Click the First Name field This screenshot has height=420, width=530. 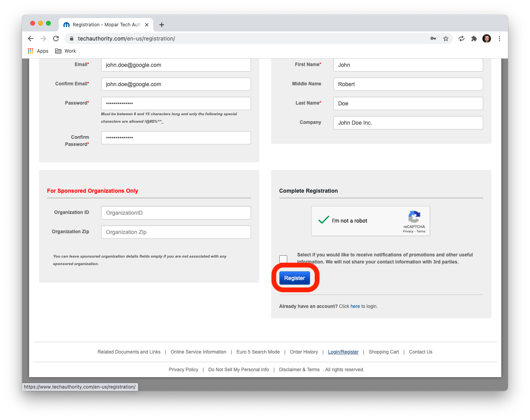pos(408,65)
